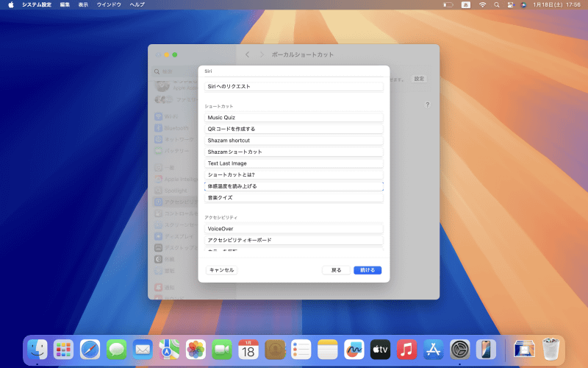Select Spotlight in the settings sidebar

tap(176, 191)
